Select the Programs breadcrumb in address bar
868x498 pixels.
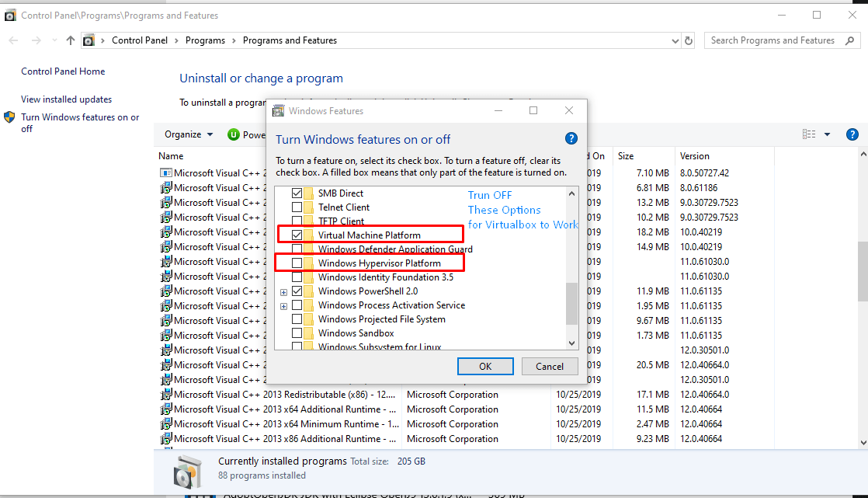click(x=205, y=40)
